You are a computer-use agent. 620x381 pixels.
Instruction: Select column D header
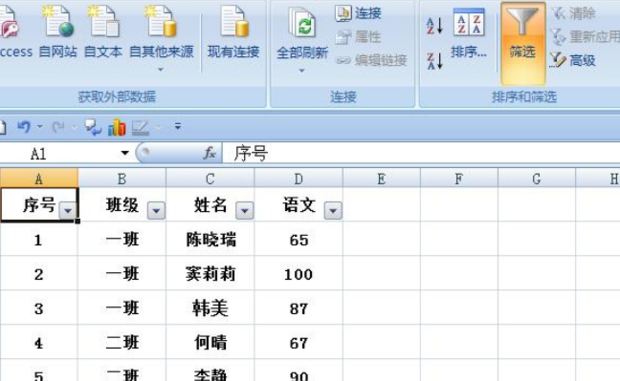tap(299, 179)
